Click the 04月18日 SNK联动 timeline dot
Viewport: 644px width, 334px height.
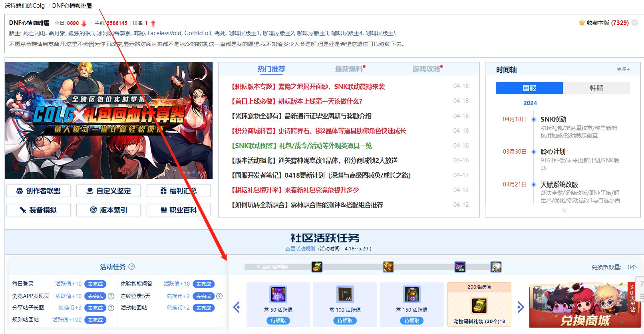point(533,119)
